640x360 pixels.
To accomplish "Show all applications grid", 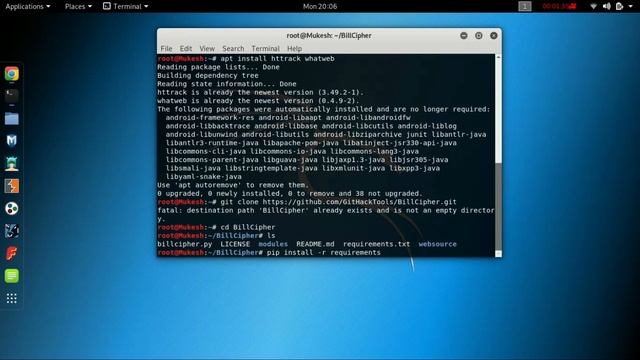I will pyautogui.click(x=12, y=298).
